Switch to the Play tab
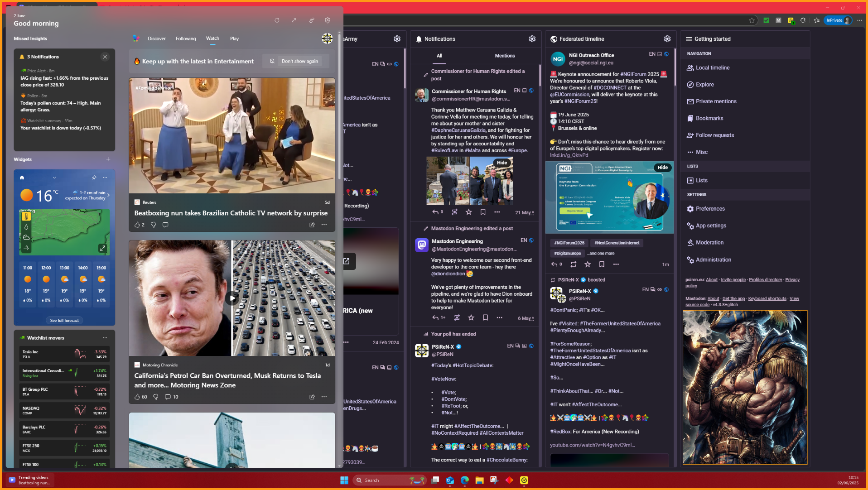Image resolution: width=868 pixels, height=490 pixels. [x=234, y=38]
